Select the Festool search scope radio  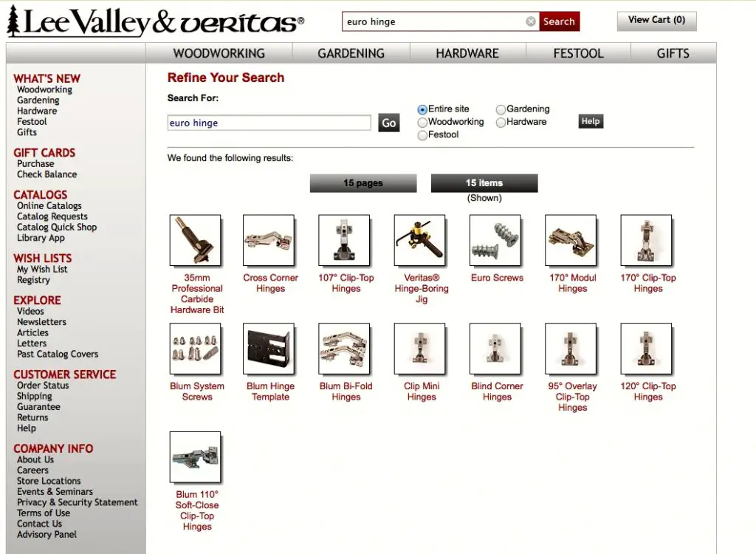coord(422,135)
